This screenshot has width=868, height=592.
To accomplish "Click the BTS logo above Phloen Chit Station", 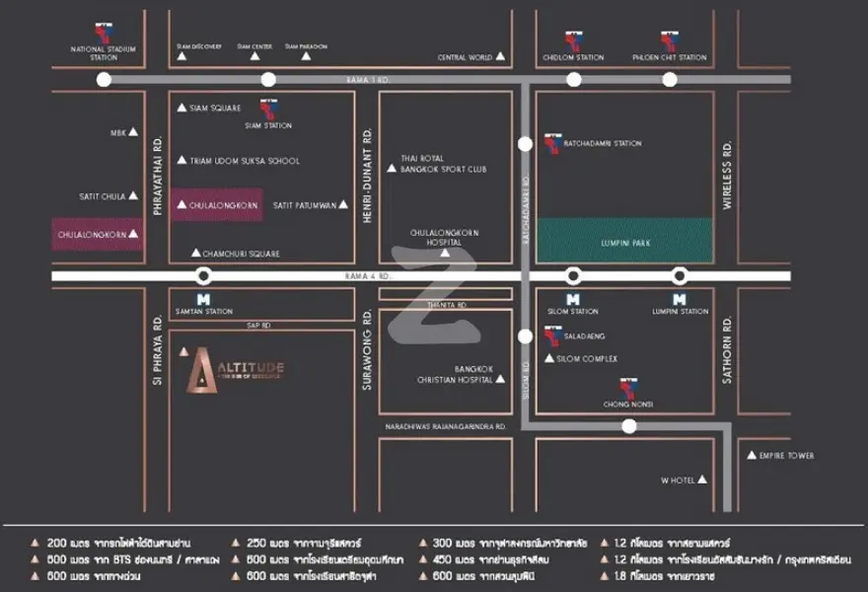I will click(x=670, y=41).
